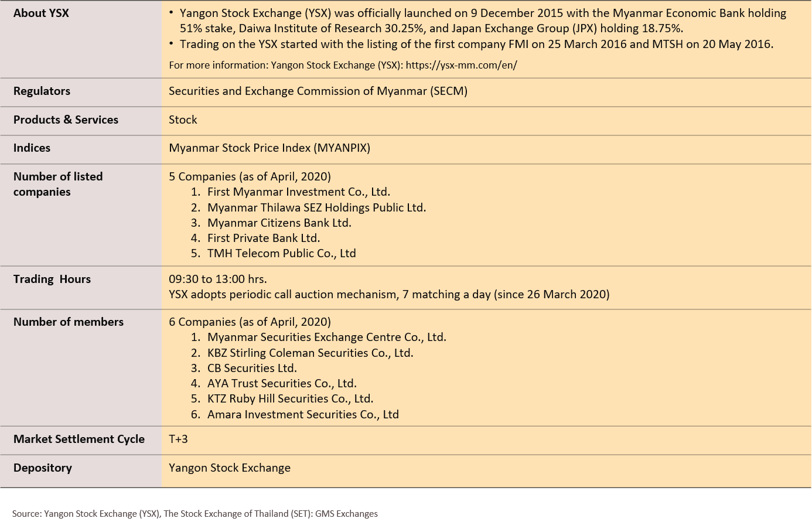This screenshot has height=525, width=812.
Task: Click the ysx-mm.com/en/ website URL
Action: coord(461,65)
